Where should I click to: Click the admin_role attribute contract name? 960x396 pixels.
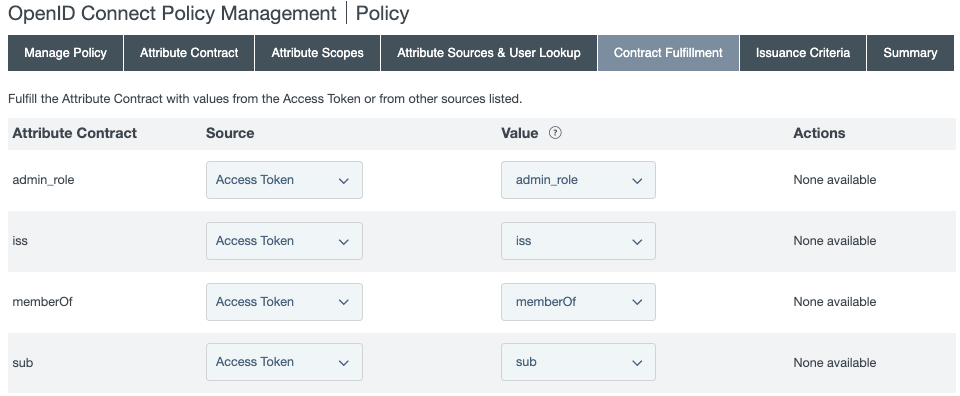[43, 180]
